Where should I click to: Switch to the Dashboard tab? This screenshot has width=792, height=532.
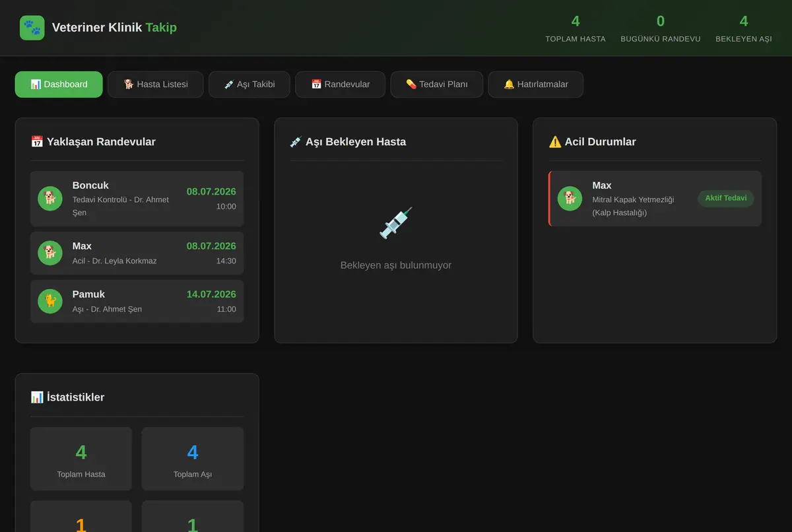pyautogui.click(x=59, y=84)
